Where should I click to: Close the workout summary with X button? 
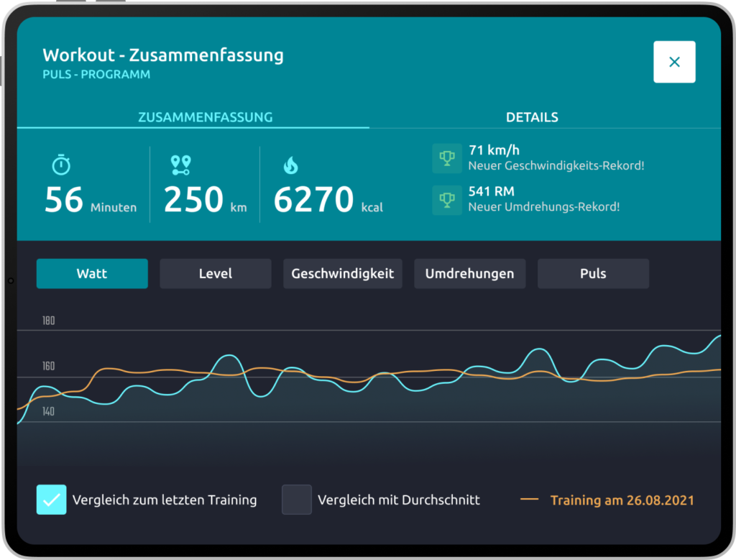(674, 62)
